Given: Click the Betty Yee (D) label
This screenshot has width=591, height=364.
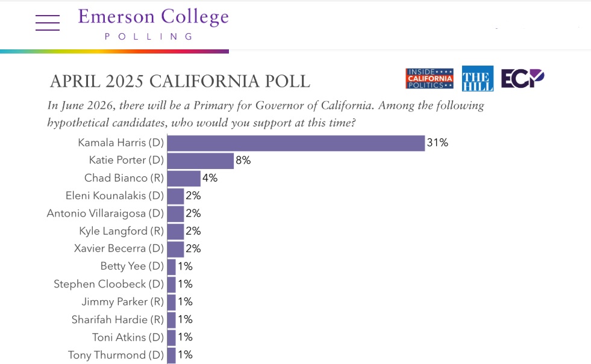Looking at the screenshot, I should click(132, 266).
